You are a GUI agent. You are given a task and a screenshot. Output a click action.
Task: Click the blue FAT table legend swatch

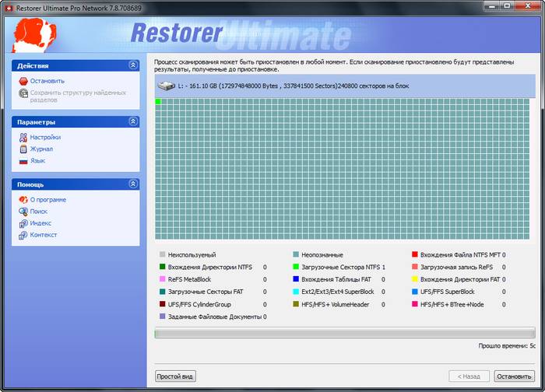tap(296, 279)
